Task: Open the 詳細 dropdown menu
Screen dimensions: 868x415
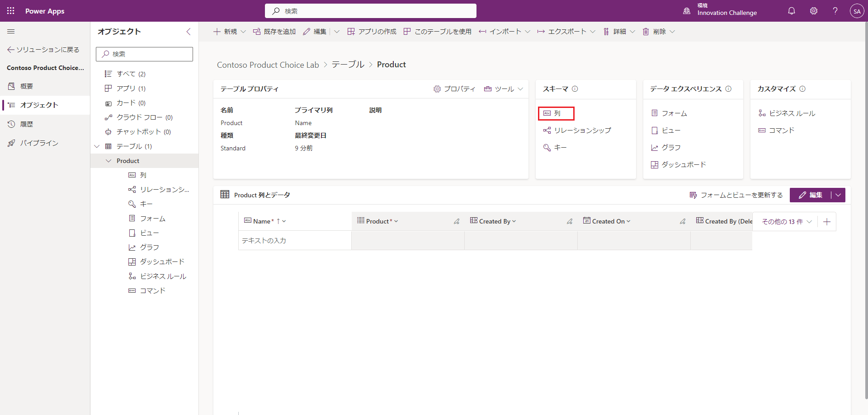Action: click(619, 32)
